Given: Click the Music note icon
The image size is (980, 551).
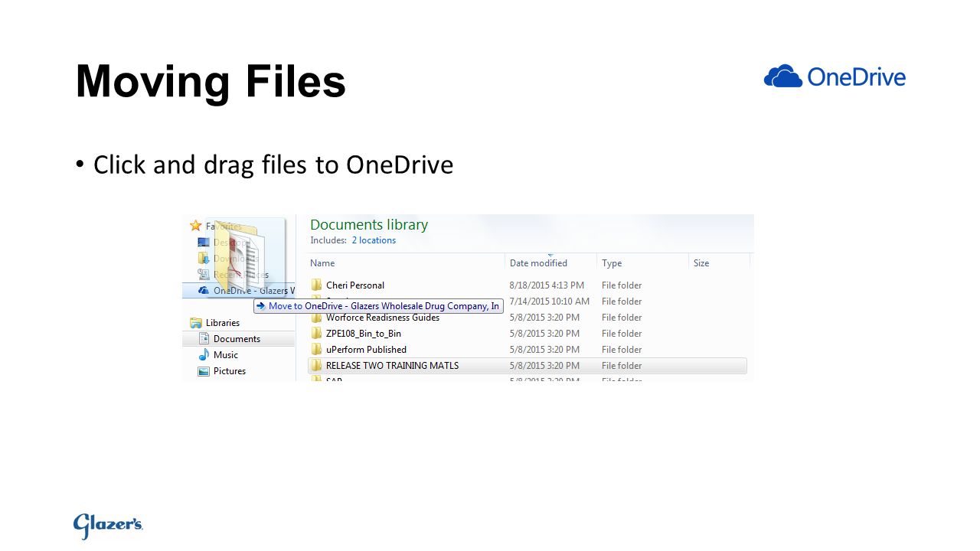Looking at the screenshot, I should tap(204, 354).
